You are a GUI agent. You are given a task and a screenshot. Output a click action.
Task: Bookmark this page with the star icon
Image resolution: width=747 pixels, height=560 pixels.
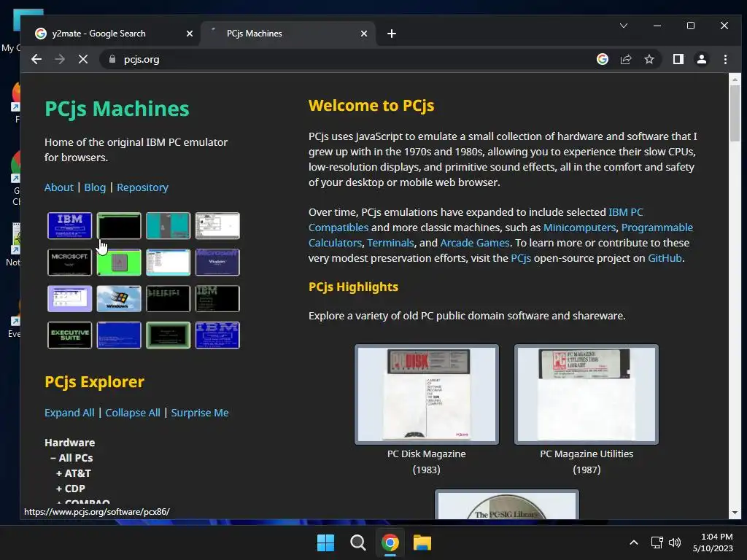click(649, 60)
